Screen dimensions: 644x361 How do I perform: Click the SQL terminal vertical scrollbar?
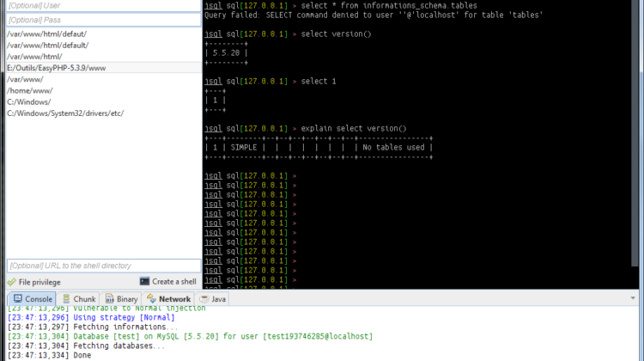(x=635, y=132)
